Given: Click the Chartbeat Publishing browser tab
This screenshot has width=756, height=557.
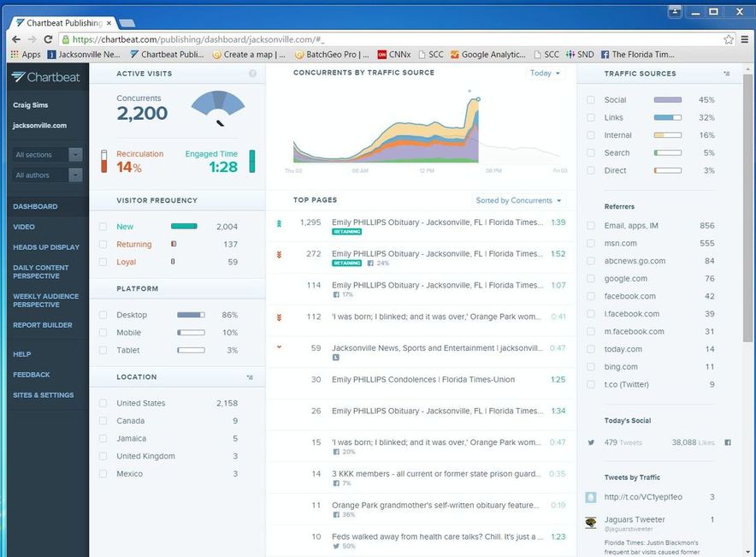Looking at the screenshot, I should (x=64, y=22).
